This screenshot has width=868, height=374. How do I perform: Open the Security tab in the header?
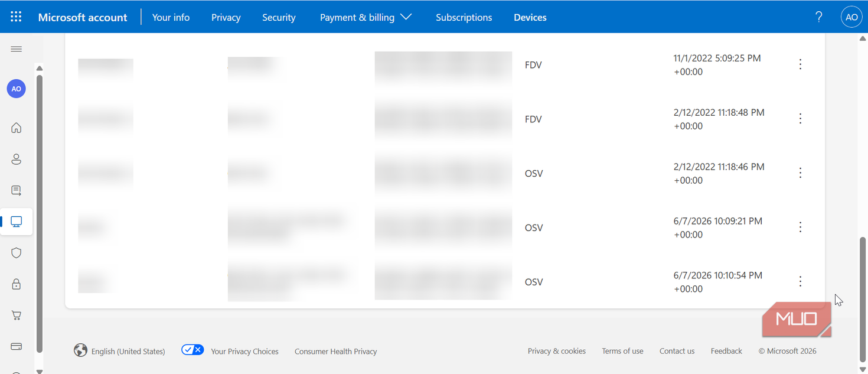pos(279,17)
